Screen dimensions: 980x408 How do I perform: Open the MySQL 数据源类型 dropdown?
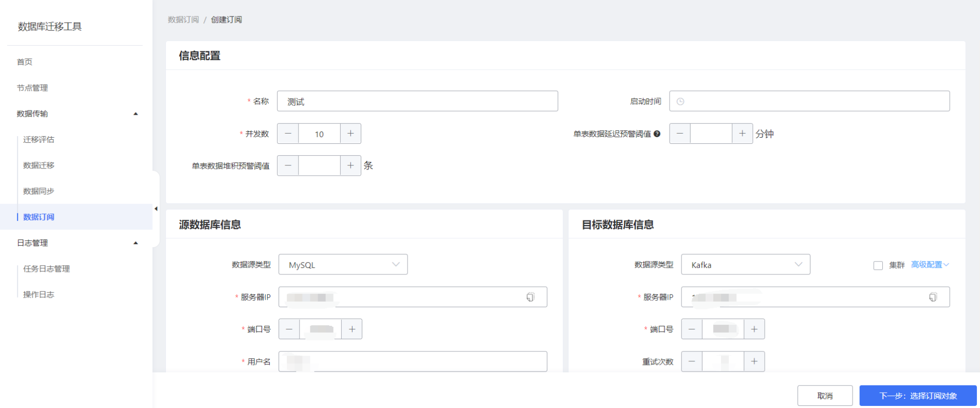point(343,265)
